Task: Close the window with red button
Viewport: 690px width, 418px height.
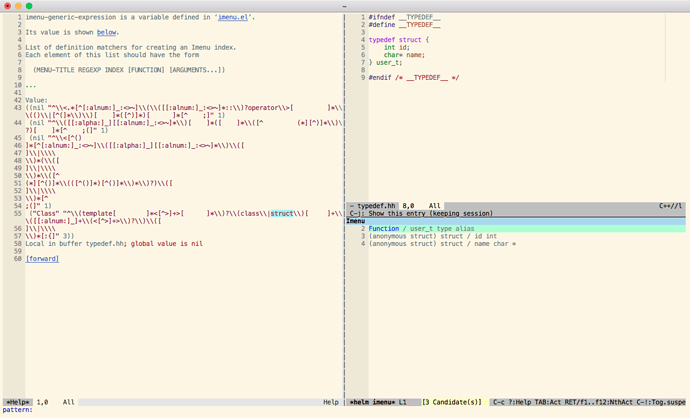Action: (7, 6)
